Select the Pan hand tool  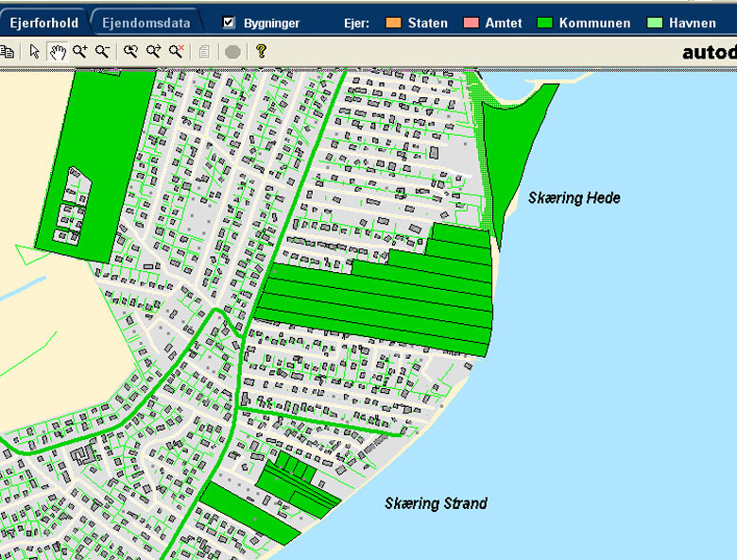pos(58,52)
